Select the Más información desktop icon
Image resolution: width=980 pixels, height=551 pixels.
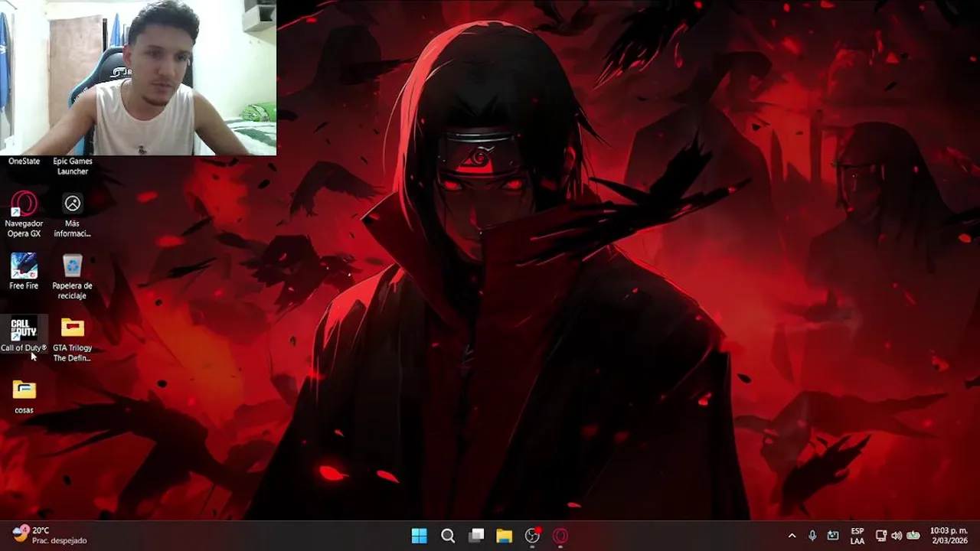tap(72, 214)
